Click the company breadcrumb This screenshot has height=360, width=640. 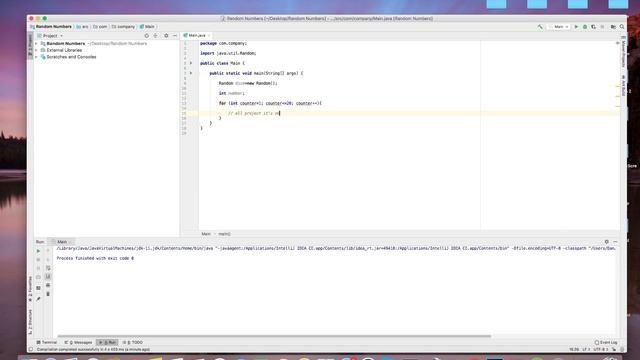pos(123,27)
